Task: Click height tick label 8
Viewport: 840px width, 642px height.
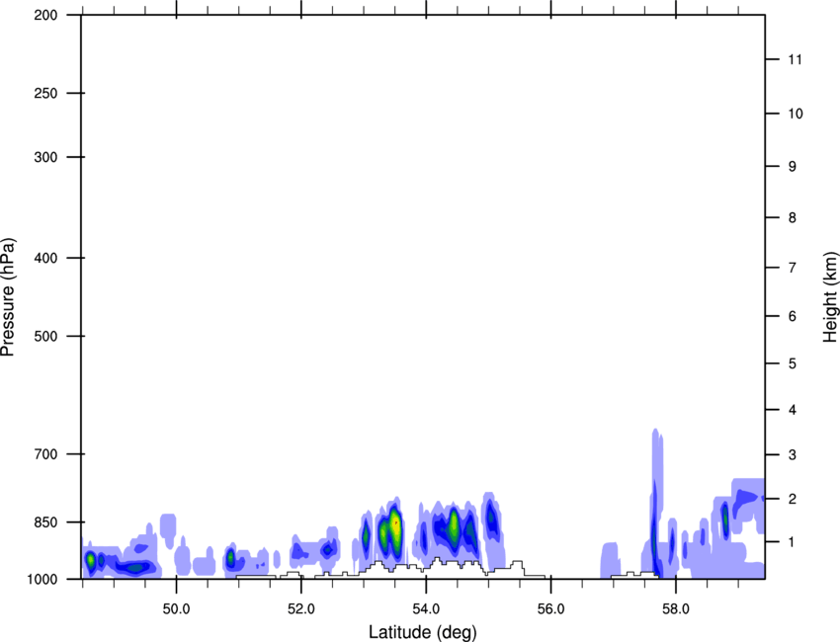Action: [793, 217]
